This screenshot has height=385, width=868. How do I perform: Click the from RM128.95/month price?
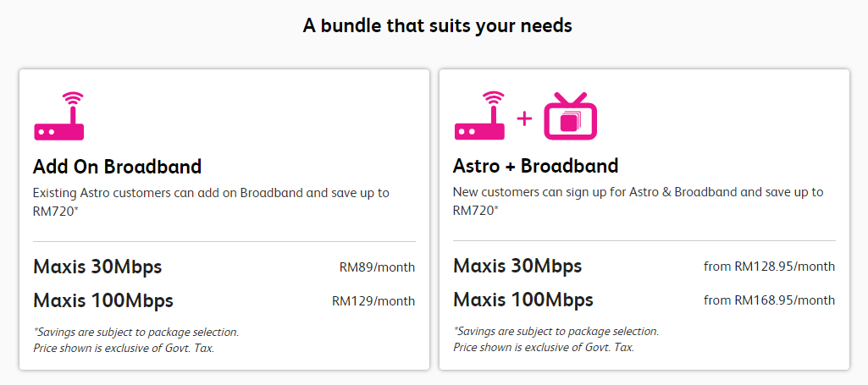pyautogui.click(x=769, y=267)
